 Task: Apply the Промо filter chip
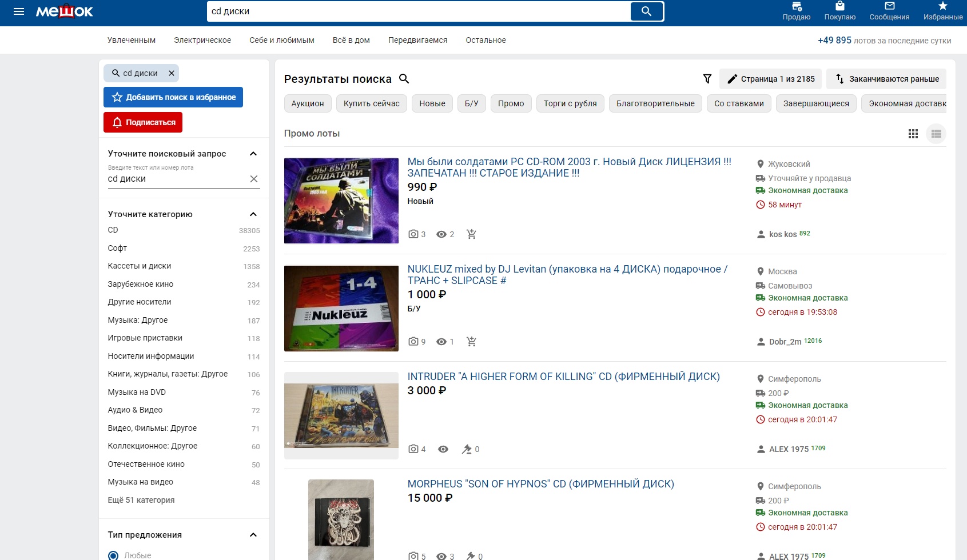coord(511,103)
